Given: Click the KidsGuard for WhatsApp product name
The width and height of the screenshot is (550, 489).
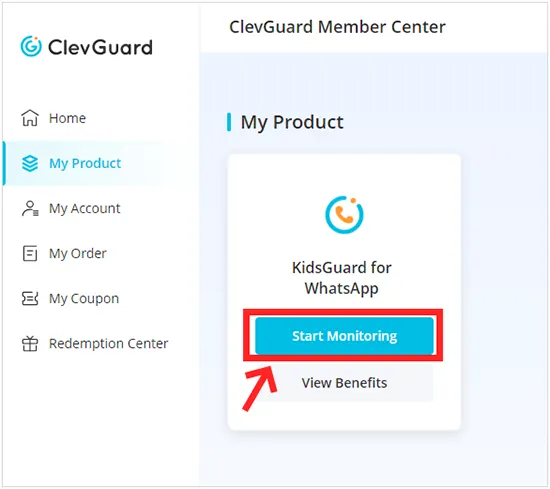Looking at the screenshot, I should click(342, 278).
